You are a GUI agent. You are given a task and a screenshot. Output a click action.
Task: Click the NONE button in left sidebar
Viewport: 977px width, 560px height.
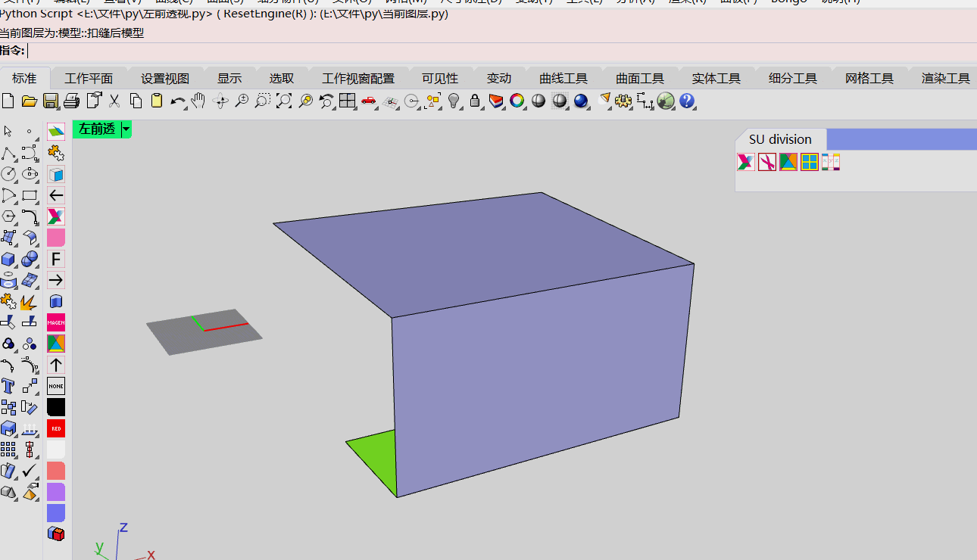coord(55,386)
